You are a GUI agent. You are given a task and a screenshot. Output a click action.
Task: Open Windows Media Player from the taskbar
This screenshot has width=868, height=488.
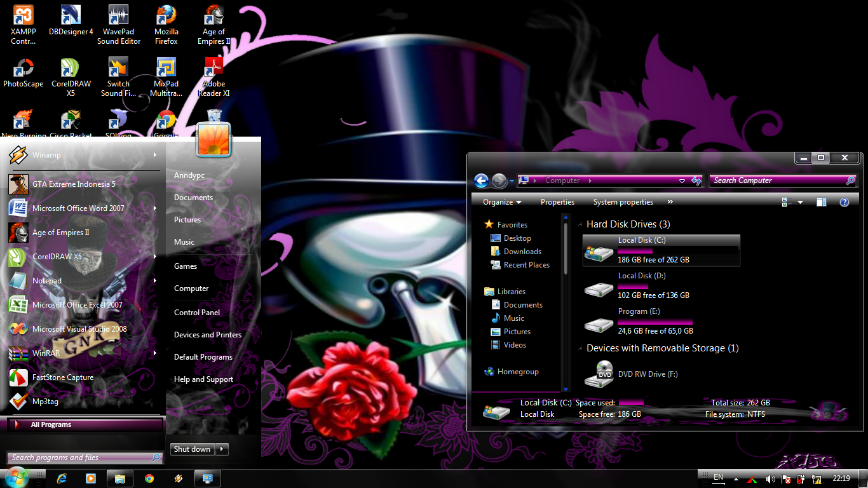(x=90, y=478)
